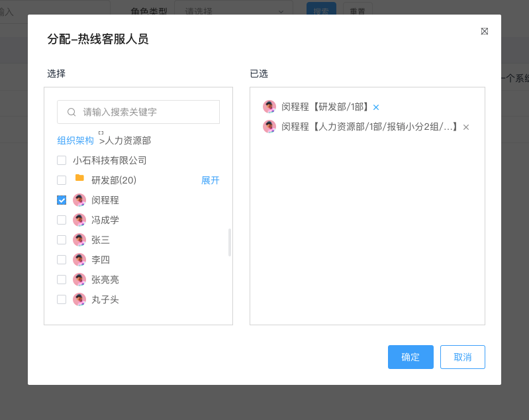Click 张三 avatar

point(79,240)
